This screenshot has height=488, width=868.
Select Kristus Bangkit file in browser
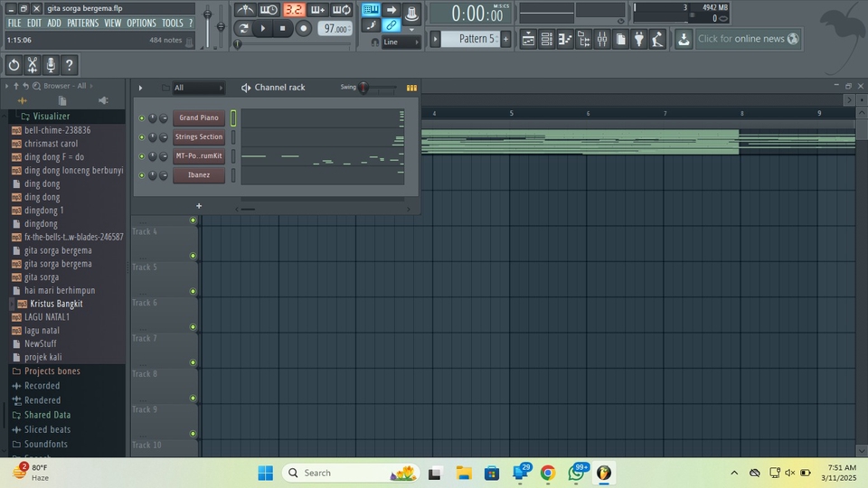[x=56, y=304]
